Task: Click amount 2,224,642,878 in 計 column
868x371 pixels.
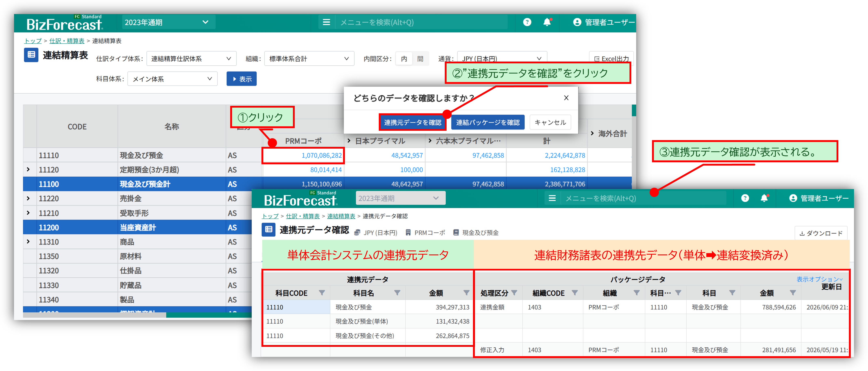Action: tap(565, 155)
